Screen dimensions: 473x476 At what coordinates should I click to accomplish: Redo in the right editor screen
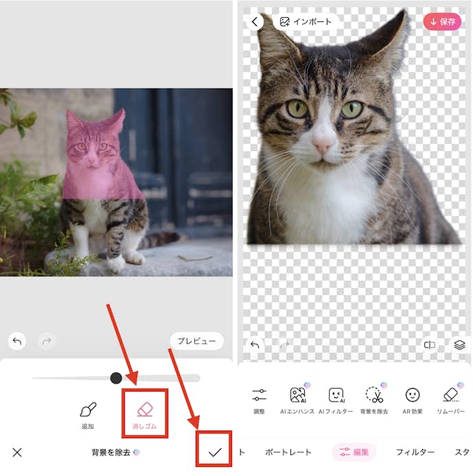coord(284,345)
